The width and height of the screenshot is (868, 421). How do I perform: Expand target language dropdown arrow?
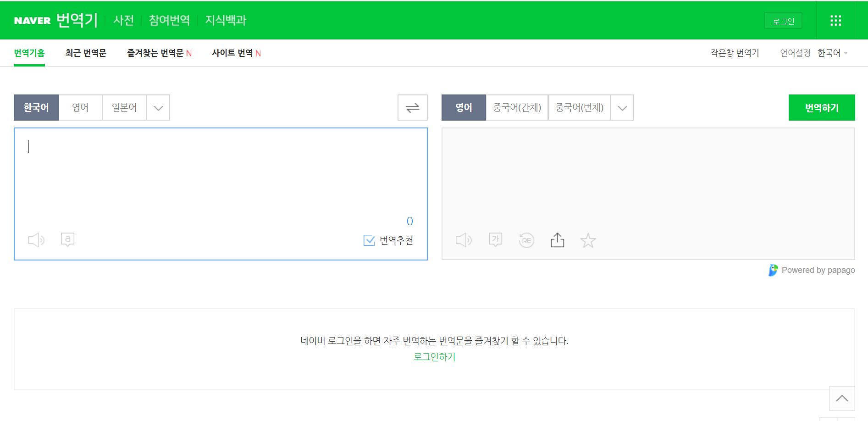pyautogui.click(x=622, y=108)
